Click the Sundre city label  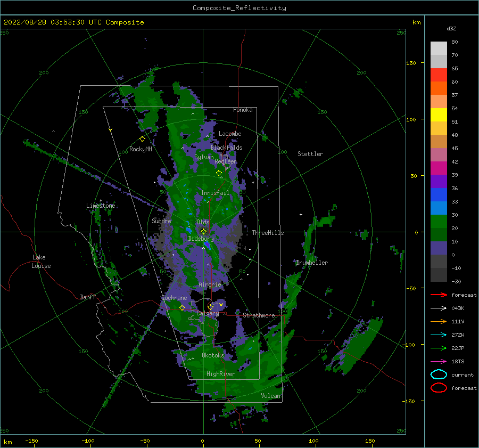[161, 221]
